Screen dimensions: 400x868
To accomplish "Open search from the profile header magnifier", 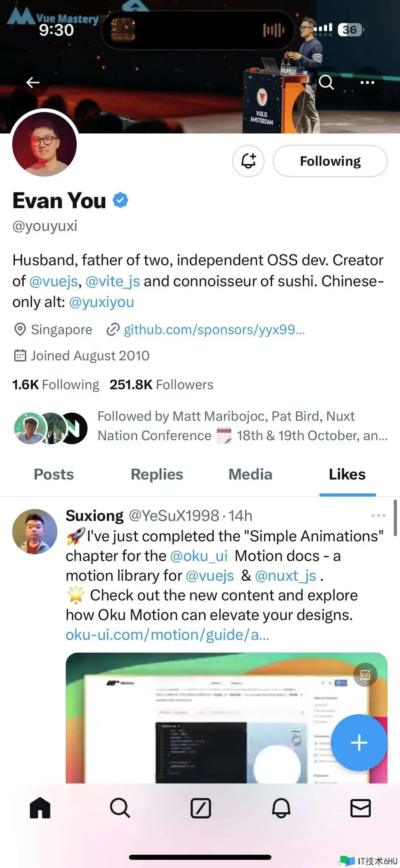I will tap(326, 82).
